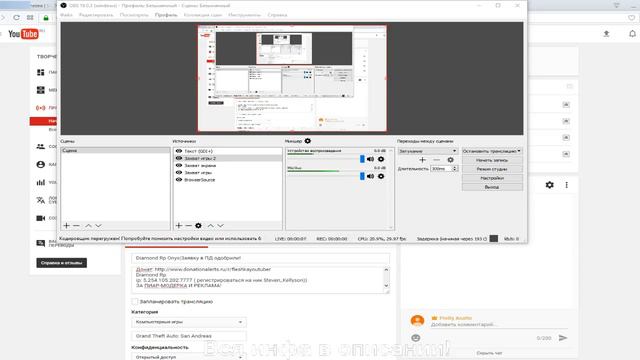The height and width of the screenshot is (360, 640).
Task: Check the schedule broadcast checkbox
Action: point(135,301)
